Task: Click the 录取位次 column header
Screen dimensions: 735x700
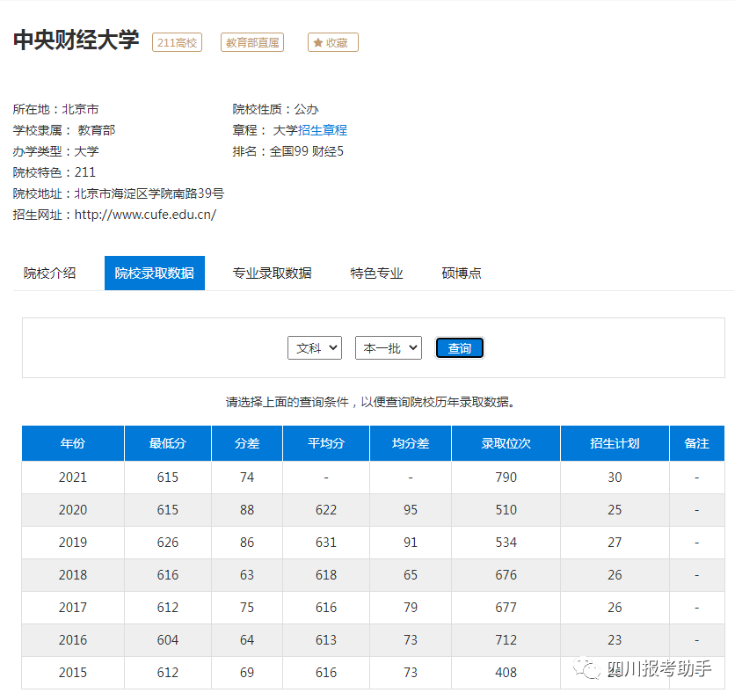Action: click(x=506, y=443)
